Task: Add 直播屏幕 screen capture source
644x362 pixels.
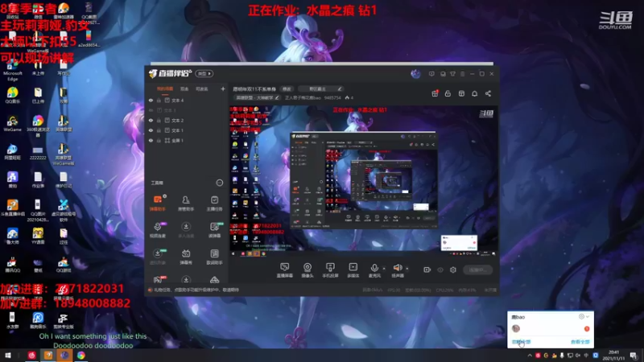Action: click(x=284, y=270)
